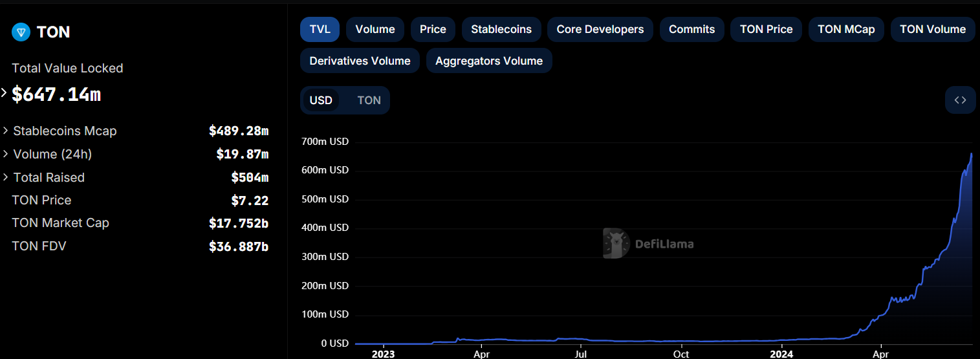This screenshot has width=980, height=359.
Task: Toggle the TVL chart metric
Action: pos(320,29)
